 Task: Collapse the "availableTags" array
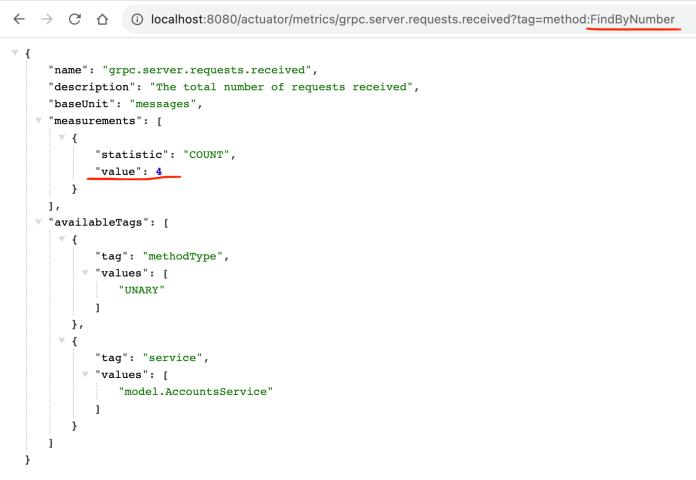(x=38, y=222)
